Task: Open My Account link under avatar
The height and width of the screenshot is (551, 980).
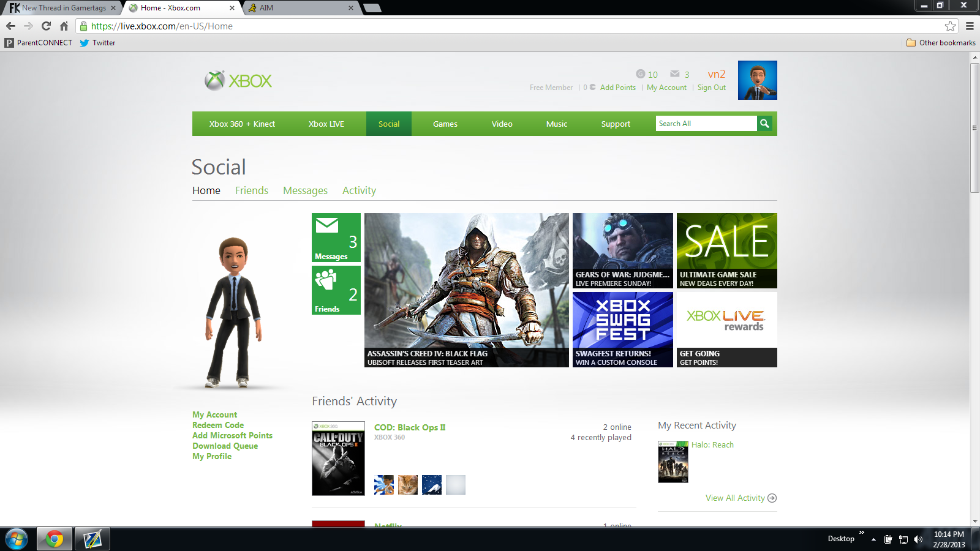Action: click(x=214, y=414)
